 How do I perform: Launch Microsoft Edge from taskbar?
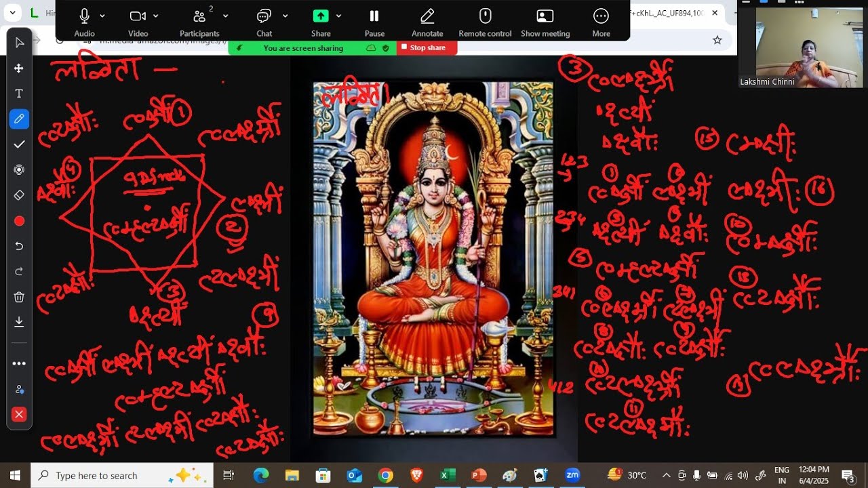[261, 475]
